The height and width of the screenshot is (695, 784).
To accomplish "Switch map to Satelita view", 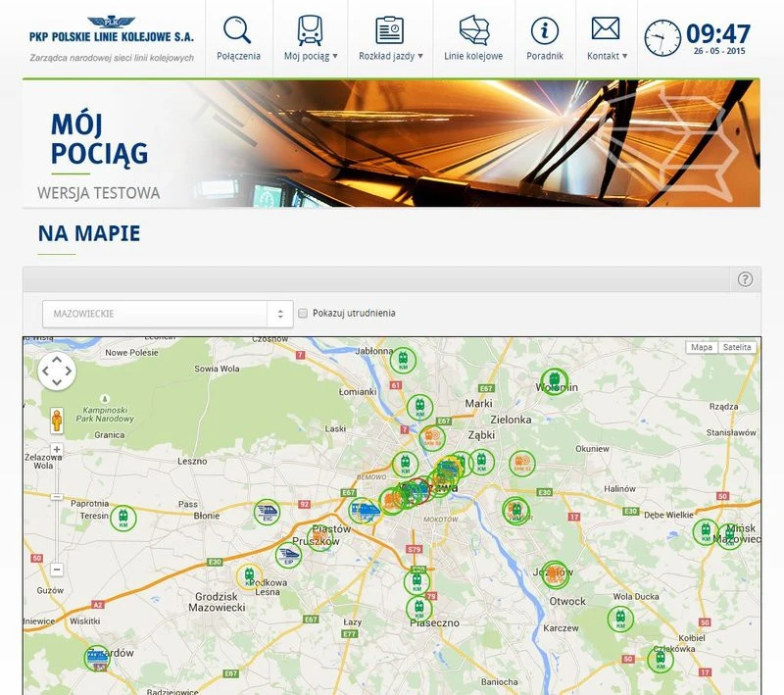I will tap(737, 347).
